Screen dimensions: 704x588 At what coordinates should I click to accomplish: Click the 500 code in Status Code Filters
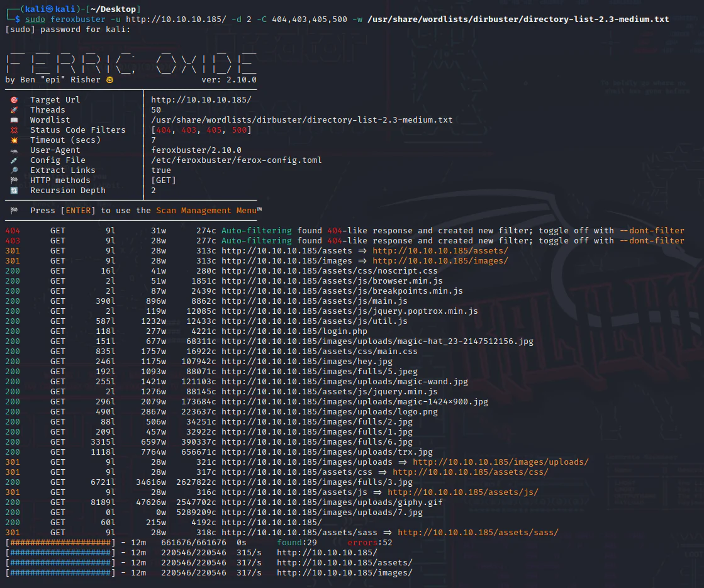coord(239,130)
